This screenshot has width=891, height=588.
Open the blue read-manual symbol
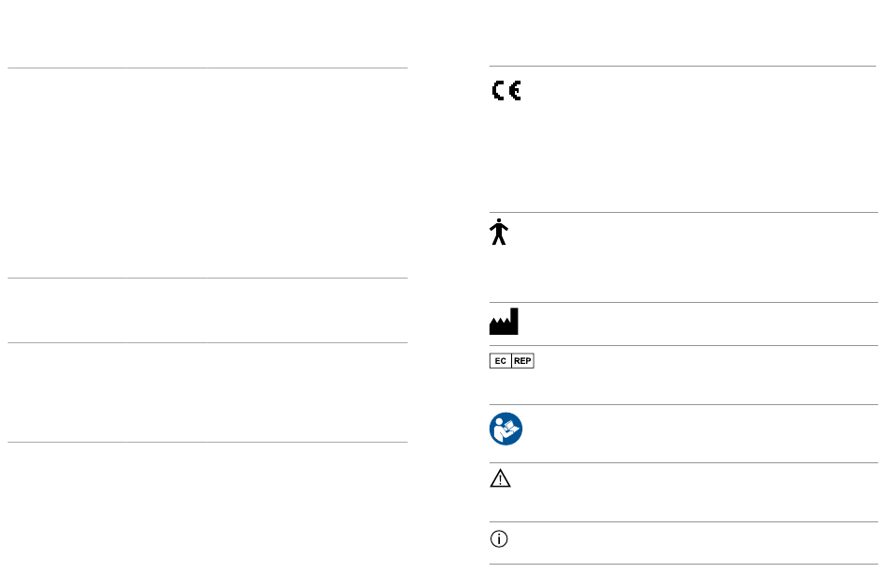coord(506,429)
